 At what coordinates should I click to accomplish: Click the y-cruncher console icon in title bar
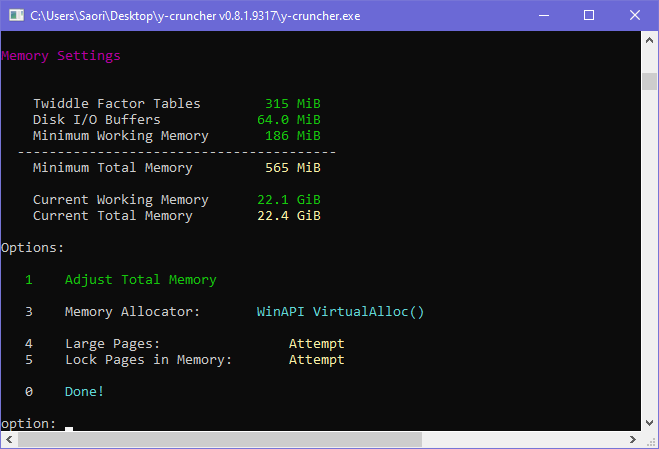click(x=16, y=16)
